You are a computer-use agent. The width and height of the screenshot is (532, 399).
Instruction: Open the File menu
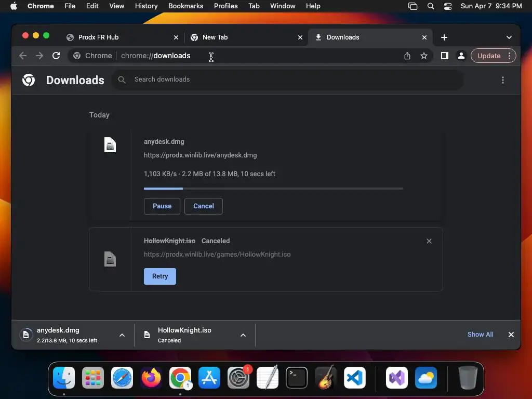[x=70, y=6]
